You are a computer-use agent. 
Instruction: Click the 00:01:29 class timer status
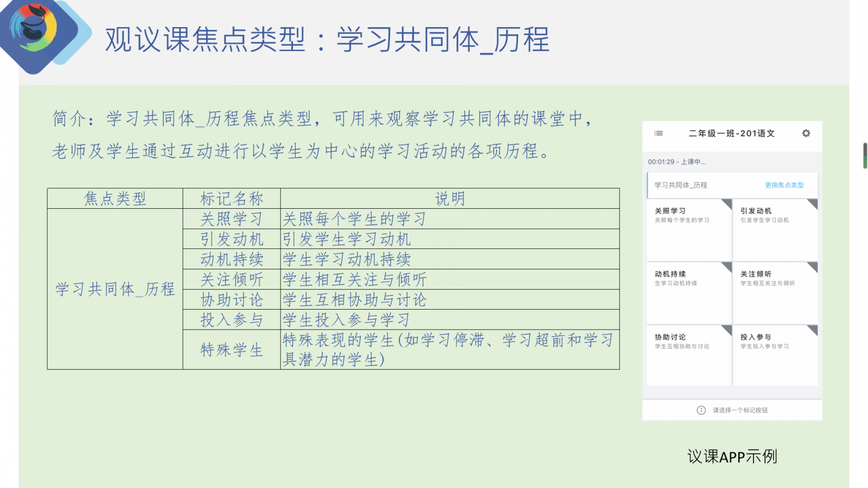point(676,162)
